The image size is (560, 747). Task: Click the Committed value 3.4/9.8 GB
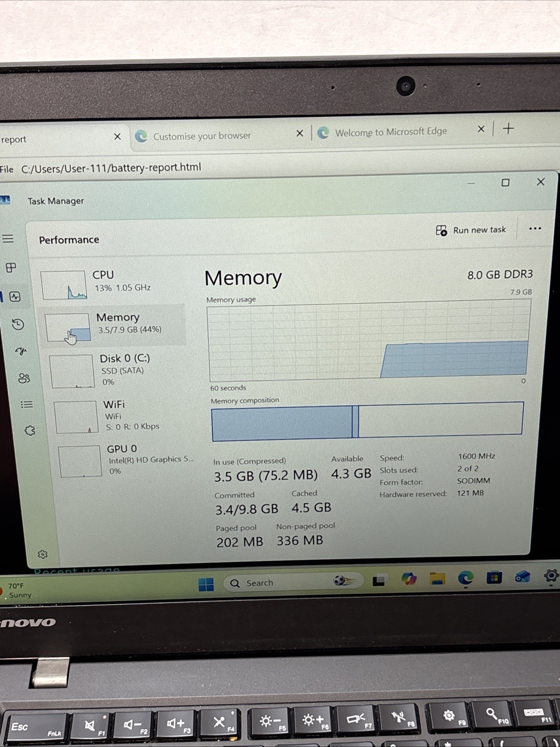click(246, 509)
